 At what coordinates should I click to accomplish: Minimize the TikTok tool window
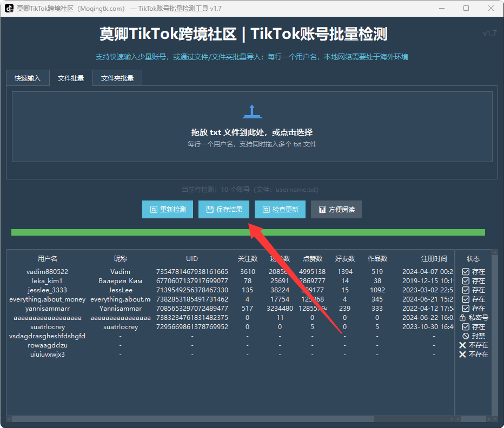(x=442, y=8)
